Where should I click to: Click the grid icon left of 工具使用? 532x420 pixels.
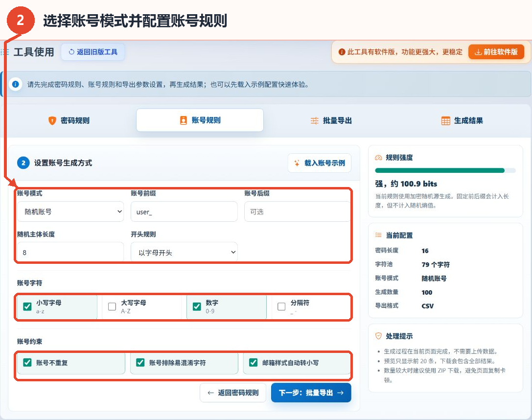[x=5, y=52]
